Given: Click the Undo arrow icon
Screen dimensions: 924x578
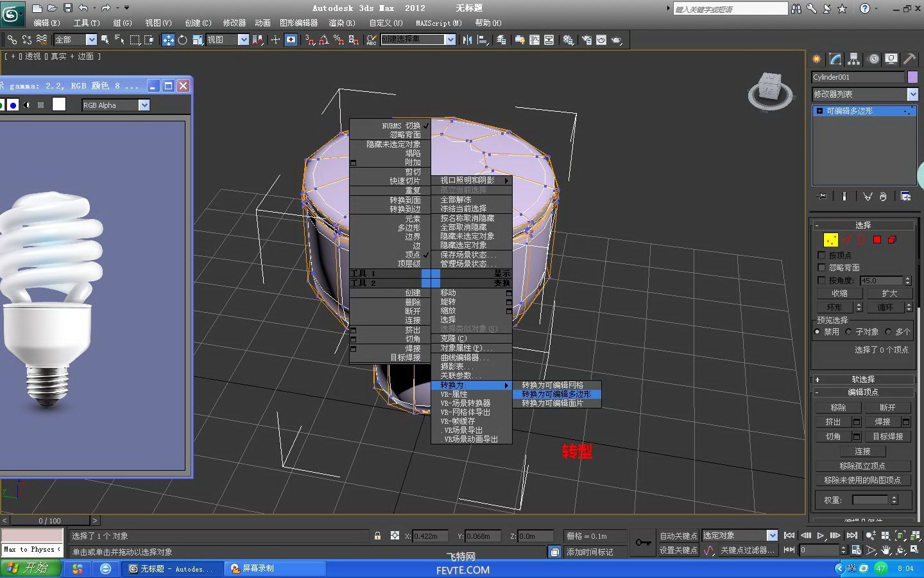Looking at the screenshot, I should tap(83, 8).
